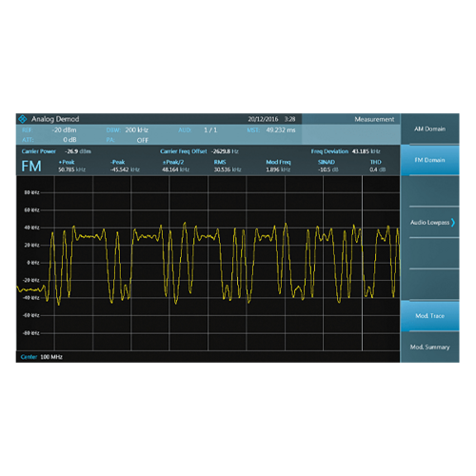Select the DBW 200 kHz value
The width and height of the screenshot is (476, 476).
(x=137, y=129)
